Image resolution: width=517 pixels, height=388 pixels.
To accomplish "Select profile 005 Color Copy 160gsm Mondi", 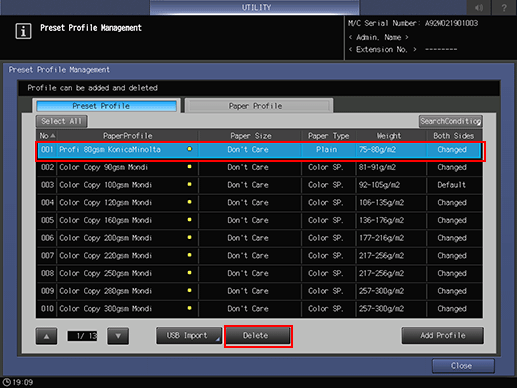I will coord(259,220).
